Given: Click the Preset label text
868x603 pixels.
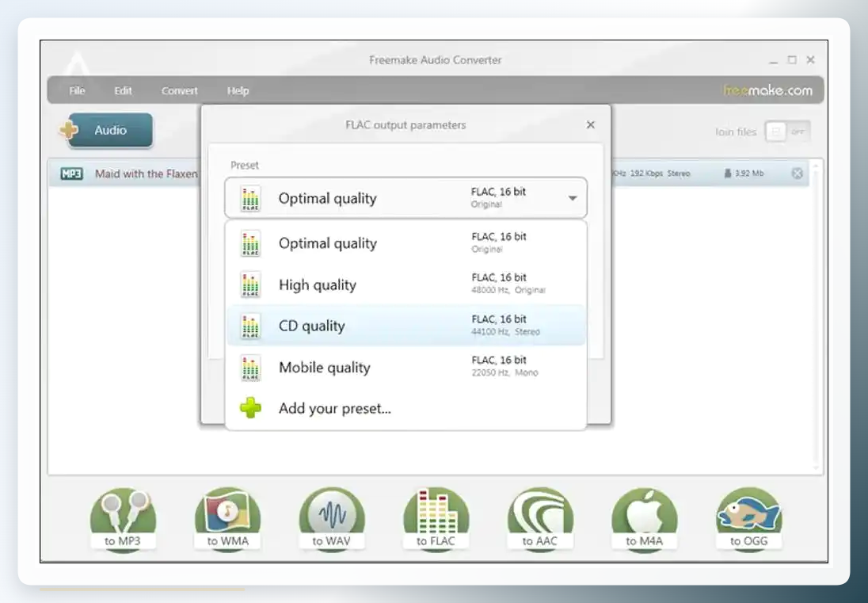Looking at the screenshot, I should click(245, 165).
